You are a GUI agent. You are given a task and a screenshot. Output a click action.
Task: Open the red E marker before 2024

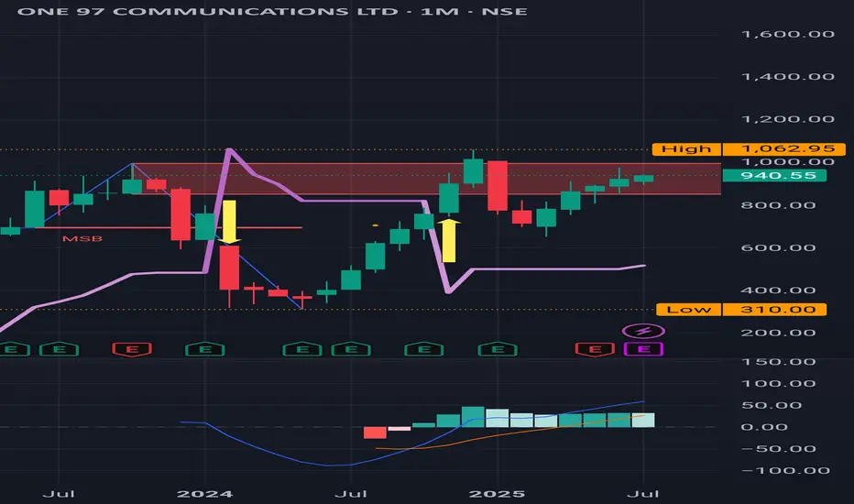coord(132,349)
